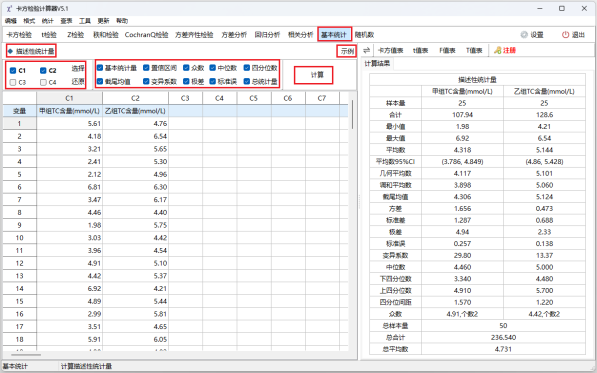597x373 pixels.
Task: Open the 更新 menu
Action: click(103, 21)
